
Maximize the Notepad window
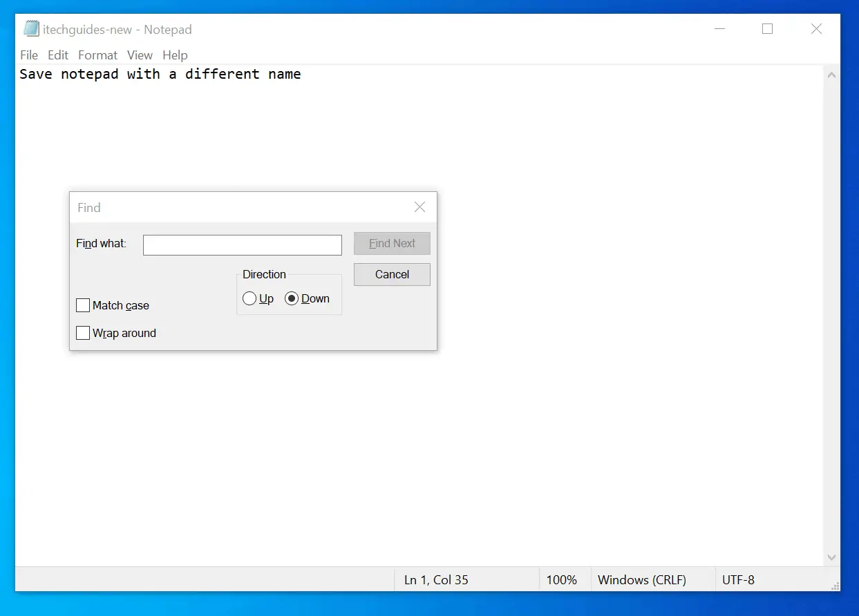(767, 29)
